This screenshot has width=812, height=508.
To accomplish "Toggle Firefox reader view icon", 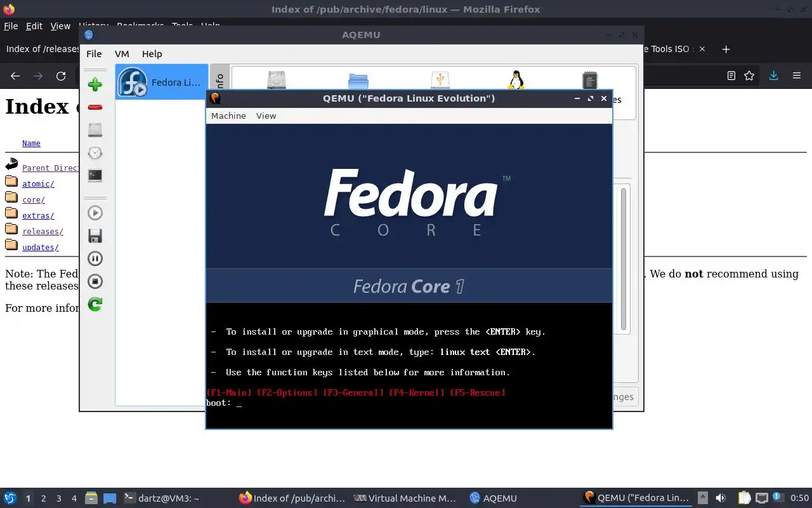I will click(x=731, y=76).
